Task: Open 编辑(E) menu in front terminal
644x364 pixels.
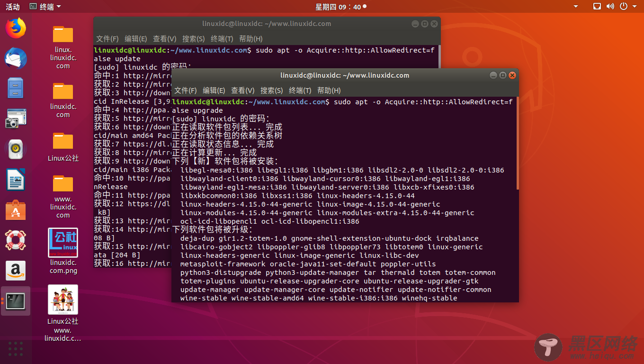Action: (214, 90)
